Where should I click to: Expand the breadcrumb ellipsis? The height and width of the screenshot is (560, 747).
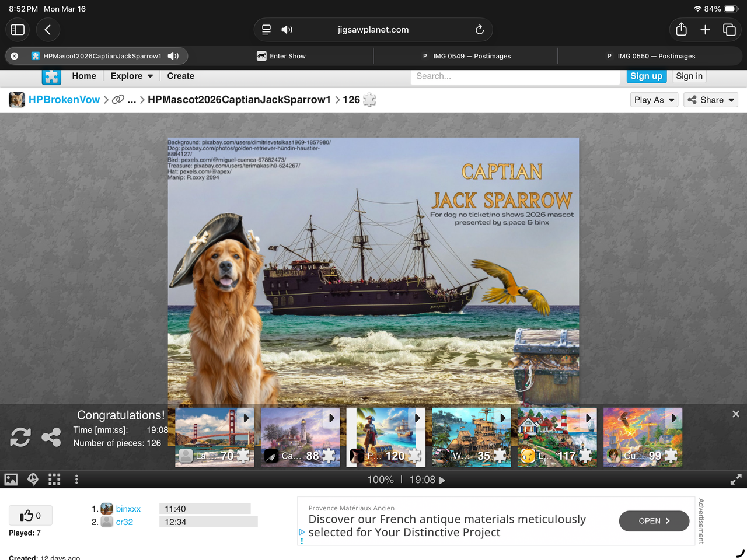coord(132,100)
